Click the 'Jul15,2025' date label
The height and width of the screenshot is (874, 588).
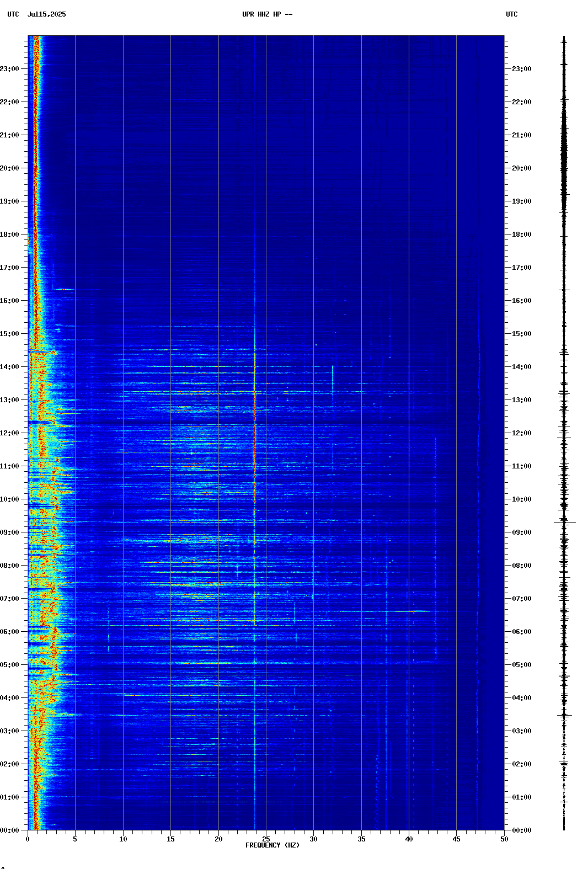[47, 14]
